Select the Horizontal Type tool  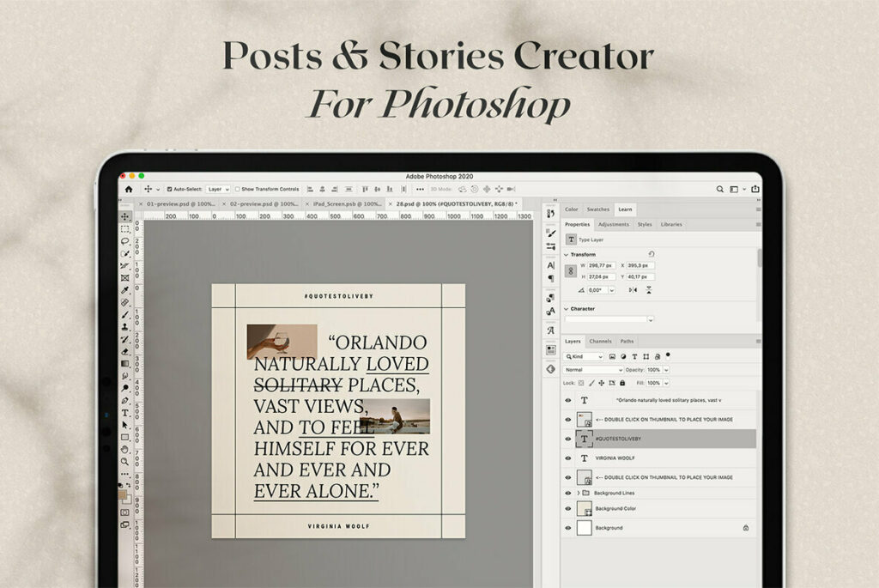pyautogui.click(x=125, y=412)
